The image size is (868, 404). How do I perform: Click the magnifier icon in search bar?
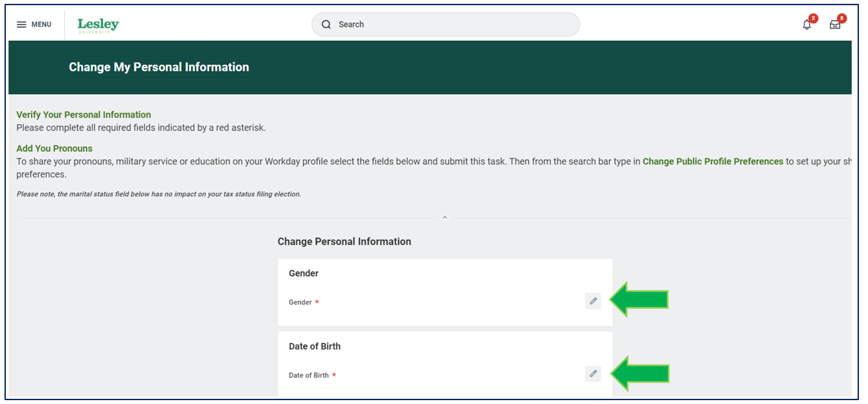[x=326, y=25]
